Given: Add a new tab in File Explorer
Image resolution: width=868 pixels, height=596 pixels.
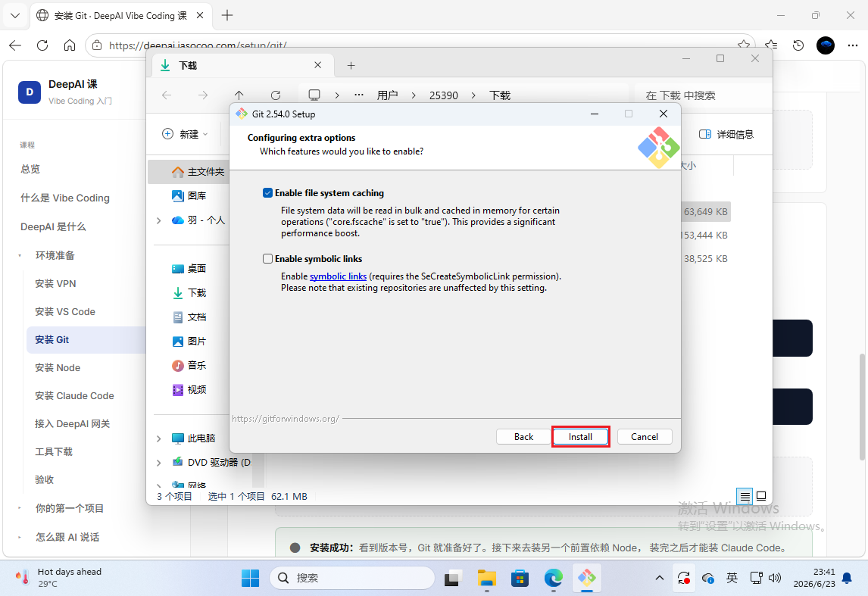Looking at the screenshot, I should coord(351,65).
